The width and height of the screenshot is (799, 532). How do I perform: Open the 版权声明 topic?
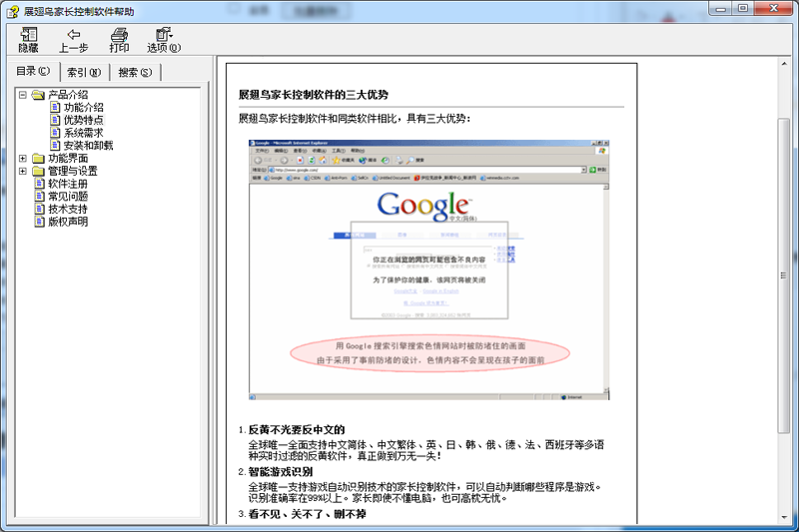click(68, 222)
